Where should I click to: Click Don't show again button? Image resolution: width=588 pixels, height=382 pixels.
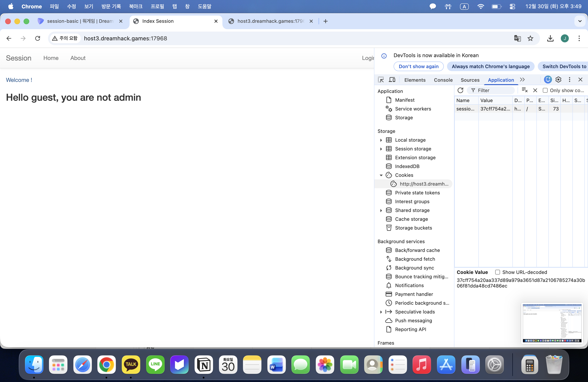point(418,66)
